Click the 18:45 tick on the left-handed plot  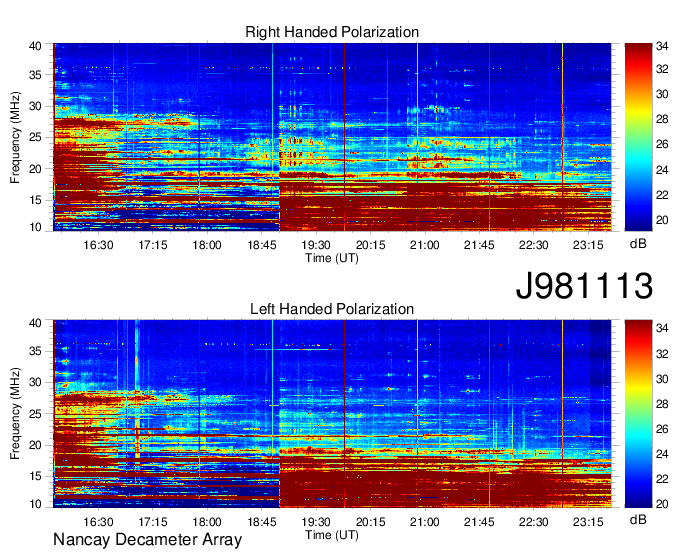coord(262,522)
